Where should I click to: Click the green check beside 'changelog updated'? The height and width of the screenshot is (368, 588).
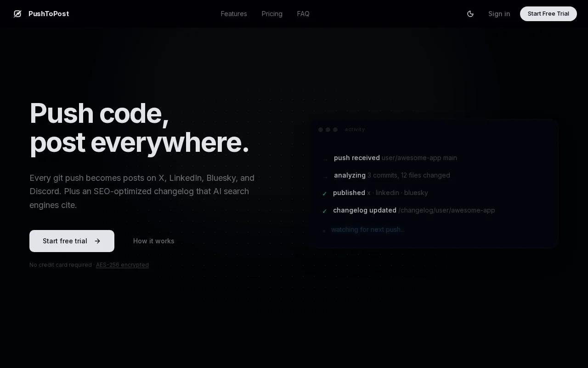(325, 211)
